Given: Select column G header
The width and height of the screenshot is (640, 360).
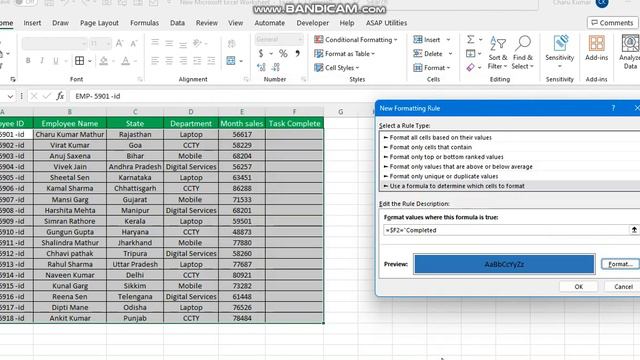Looking at the screenshot, I should [x=341, y=111].
